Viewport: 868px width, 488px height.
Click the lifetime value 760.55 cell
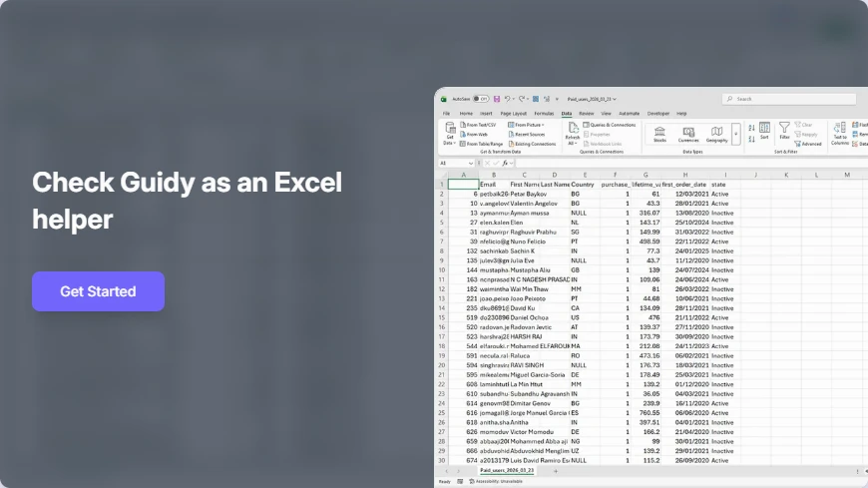[x=646, y=413]
